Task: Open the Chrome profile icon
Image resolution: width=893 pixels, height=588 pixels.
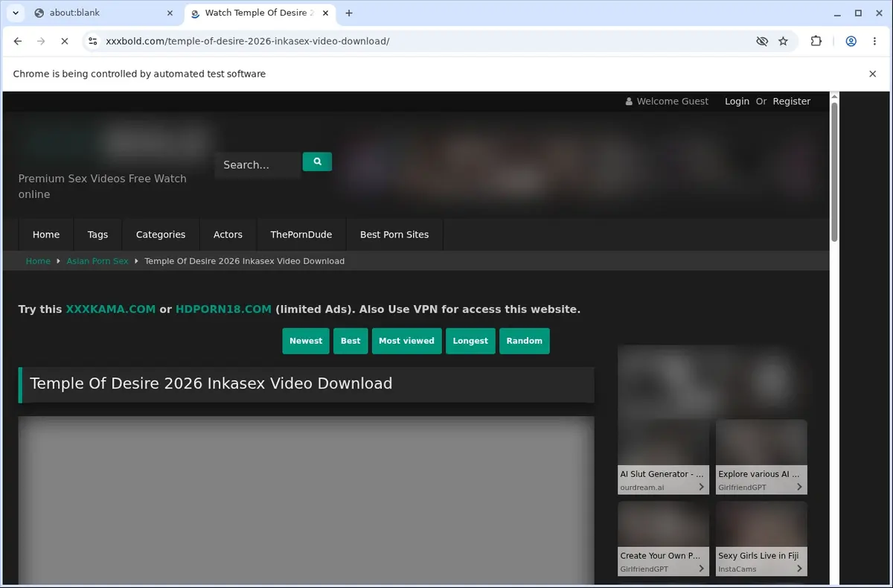Action: (x=851, y=42)
